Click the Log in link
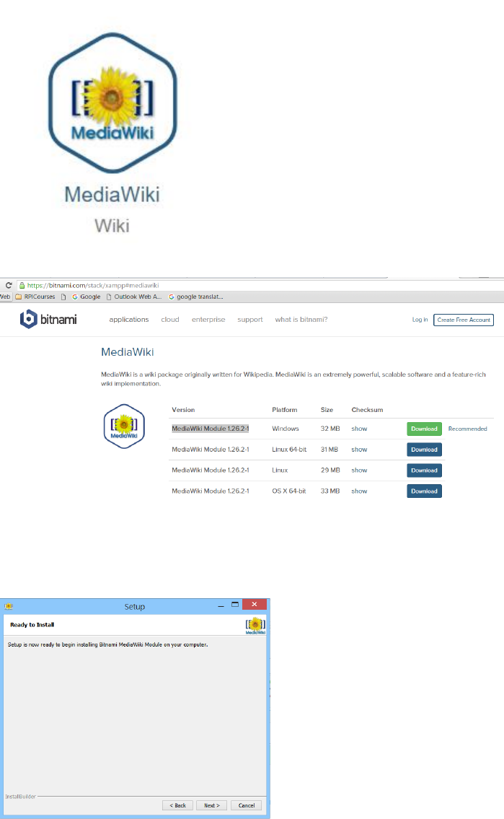504x819 pixels. (420, 320)
